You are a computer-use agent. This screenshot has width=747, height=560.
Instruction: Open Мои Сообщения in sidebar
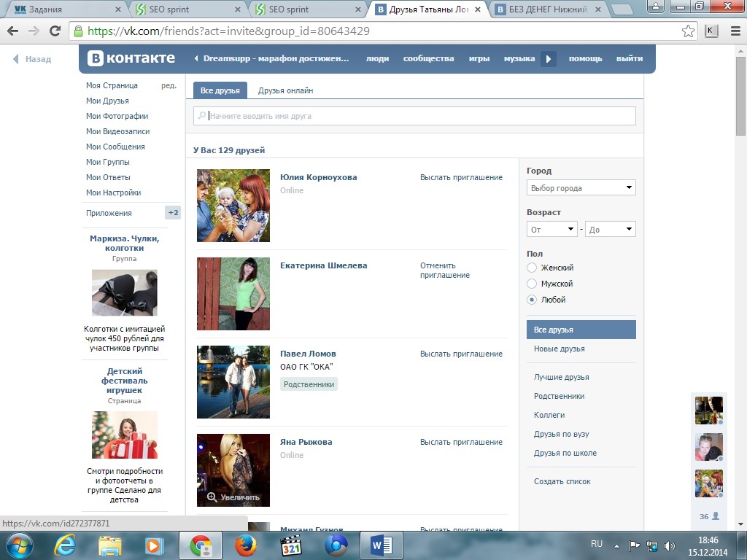coord(115,147)
